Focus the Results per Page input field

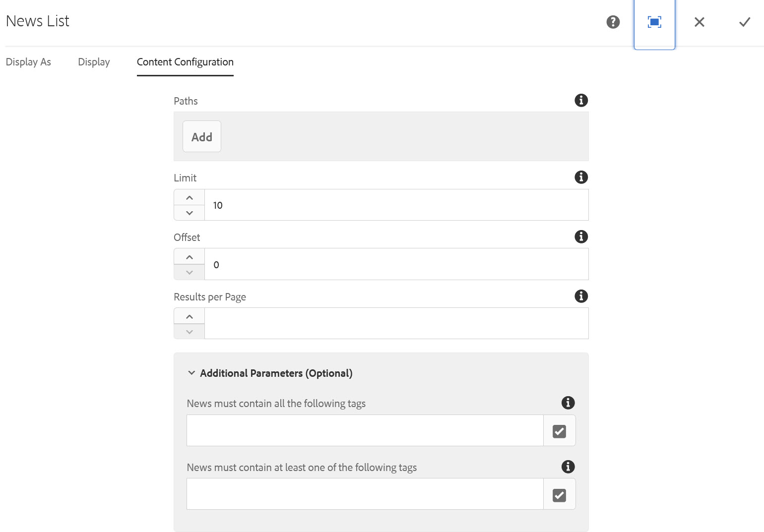coord(396,323)
